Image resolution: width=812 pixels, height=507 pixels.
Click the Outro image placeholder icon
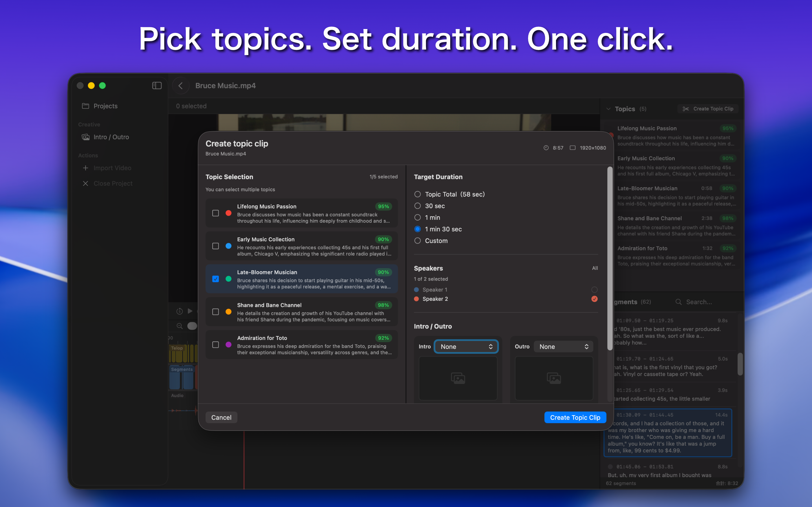pyautogui.click(x=554, y=378)
